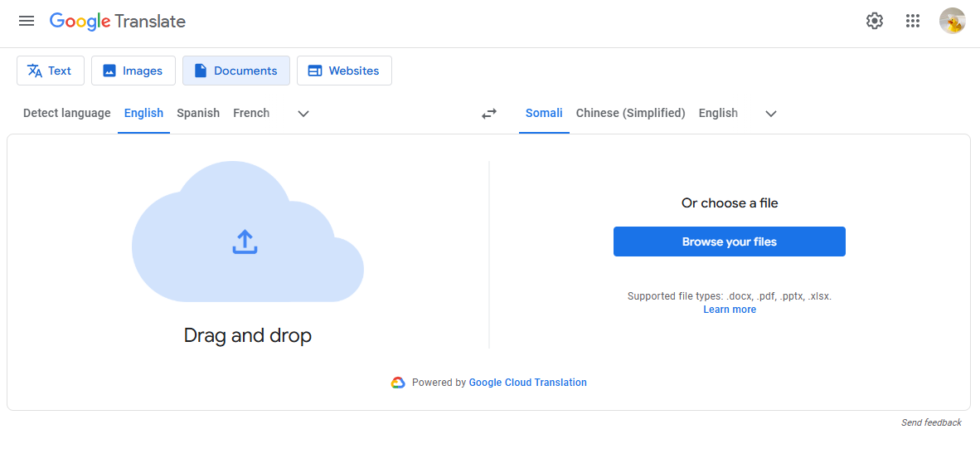Click the Drag and drop text
The image size is (980, 449).
(x=248, y=335)
